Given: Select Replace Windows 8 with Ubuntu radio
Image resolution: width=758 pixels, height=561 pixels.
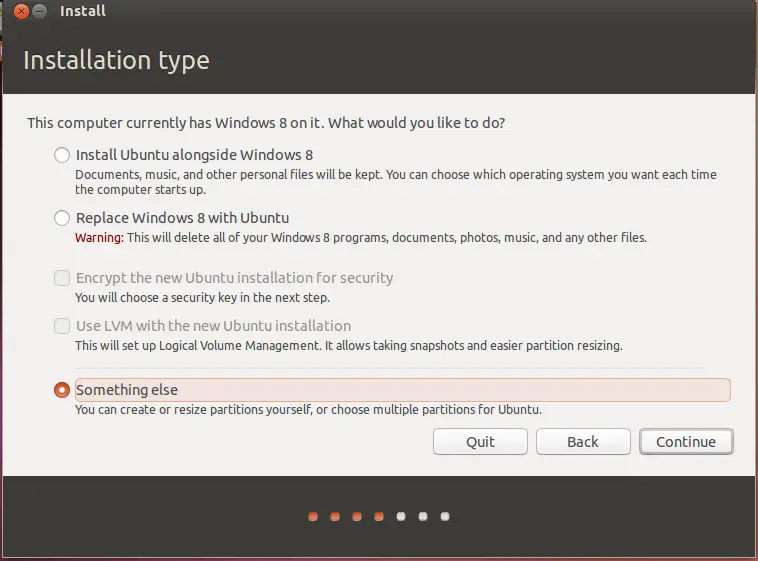Looking at the screenshot, I should 62,218.
